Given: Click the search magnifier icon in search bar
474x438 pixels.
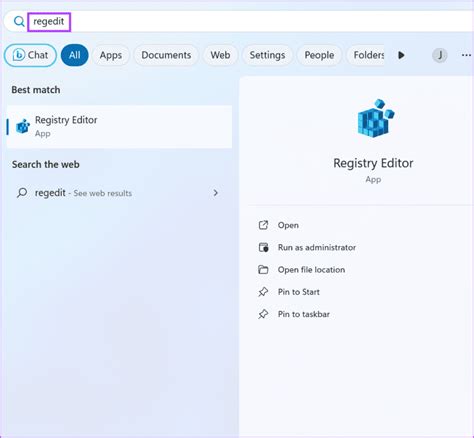Looking at the screenshot, I should (19, 22).
